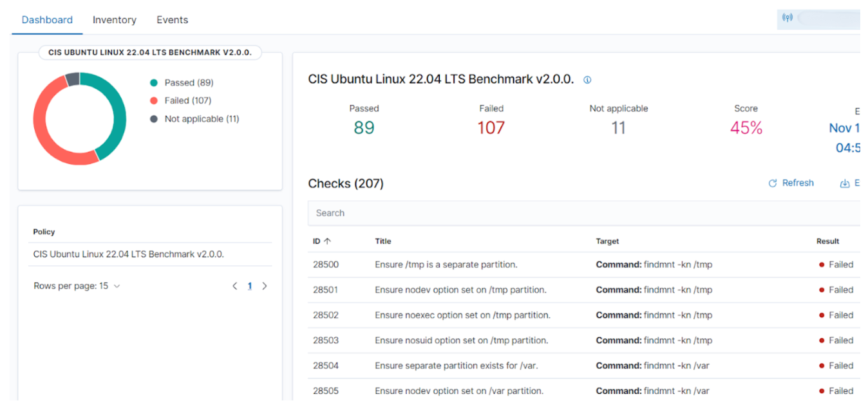Open the Dashboard tab
The height and width of the screenshot is (417, 868).
coord(47,20)
